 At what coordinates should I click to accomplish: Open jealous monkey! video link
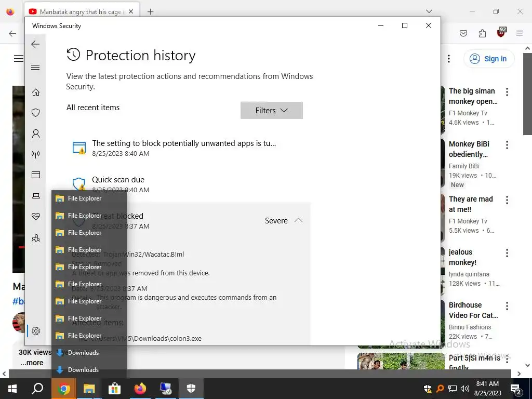click(x=462, y=257)
